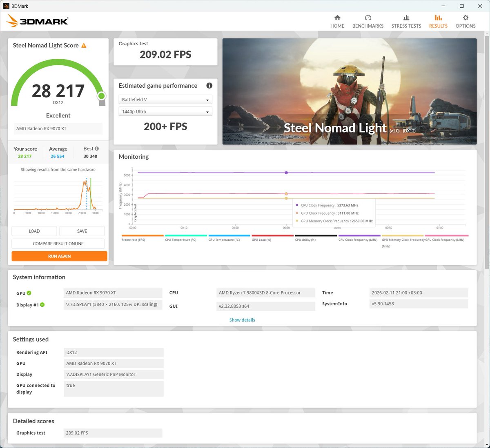Click the AMD Radeon RX 9070 XT score label

coord(58,129)
